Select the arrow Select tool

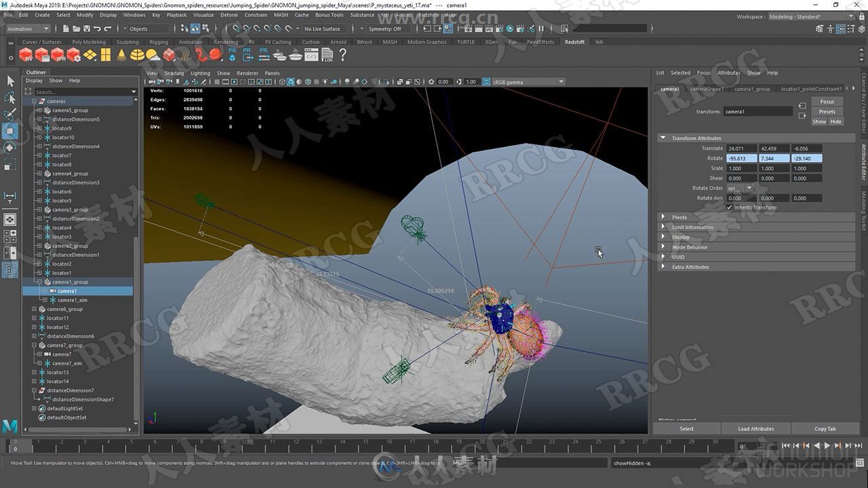pos(10,81)
